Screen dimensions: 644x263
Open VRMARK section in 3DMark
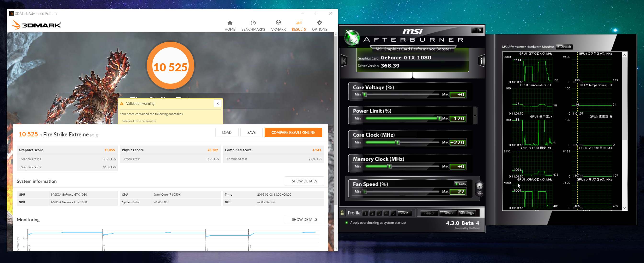pyautogui.click(x=278, y=26)
